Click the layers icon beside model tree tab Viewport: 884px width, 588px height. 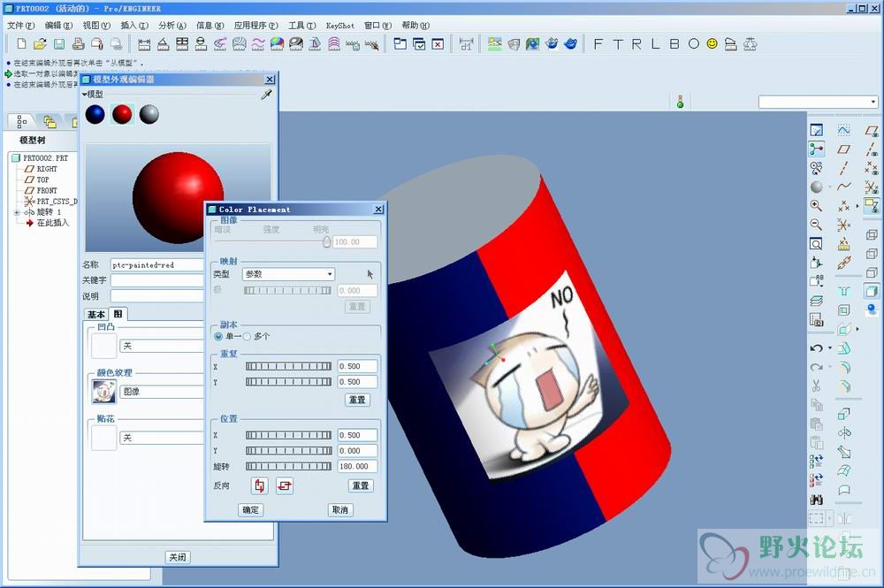tap(50, 120)
